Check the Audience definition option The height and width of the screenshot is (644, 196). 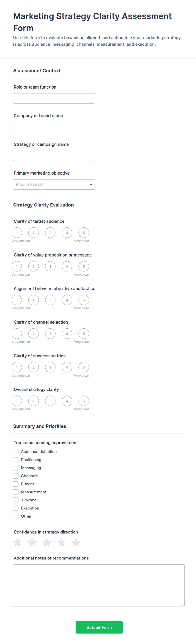pos(16,451)
